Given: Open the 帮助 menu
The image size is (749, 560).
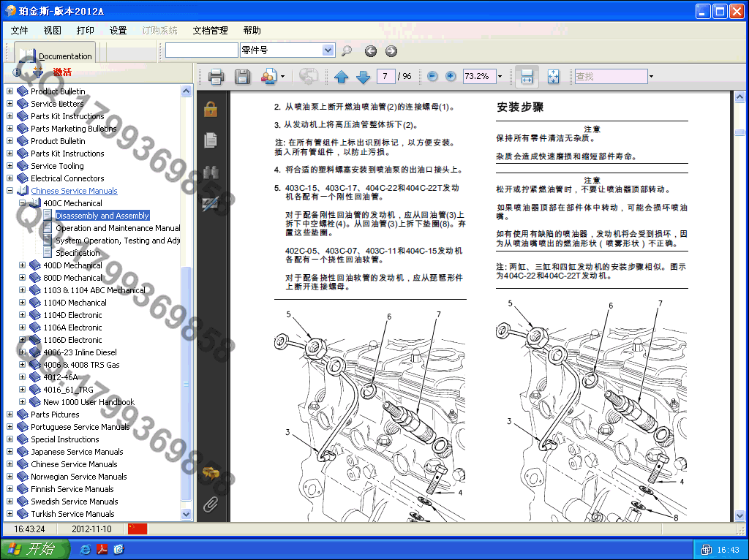Looking at the screenshot, I should (252, 30).
